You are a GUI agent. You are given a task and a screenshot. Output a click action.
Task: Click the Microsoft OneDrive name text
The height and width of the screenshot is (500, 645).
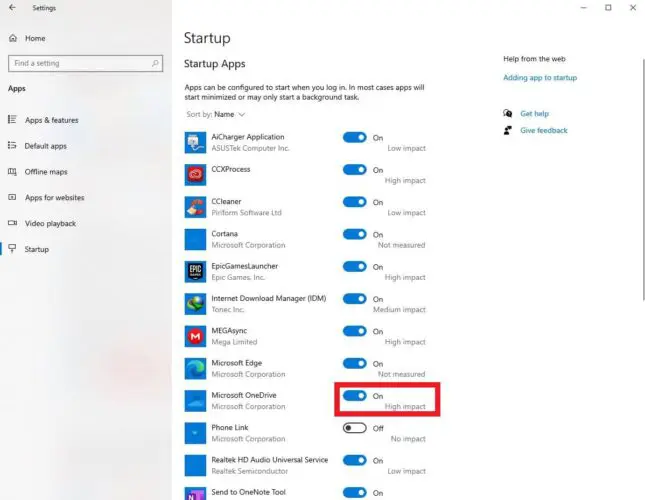click(x=244, y=395)
